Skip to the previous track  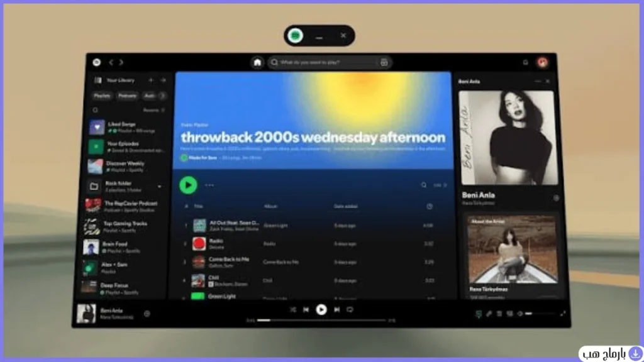306,310
